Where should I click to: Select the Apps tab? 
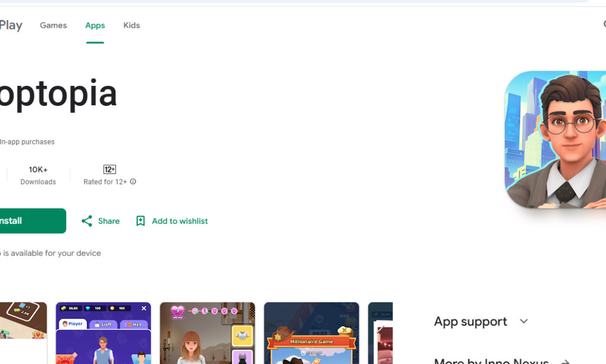pos(95,25)
